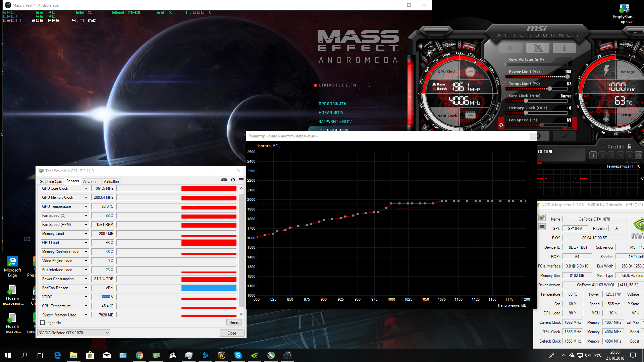Toggle power and temp limit link icon
Image resolution: width=644 pixels, height=362 pixels.
pyautogui.click(x=504, y=83)
